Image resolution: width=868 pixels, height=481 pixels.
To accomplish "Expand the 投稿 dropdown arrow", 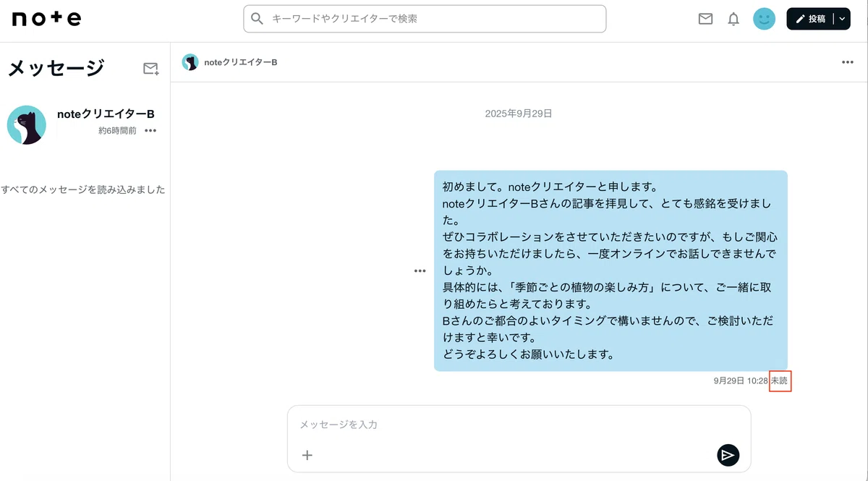I will click(x=842, y=19).
